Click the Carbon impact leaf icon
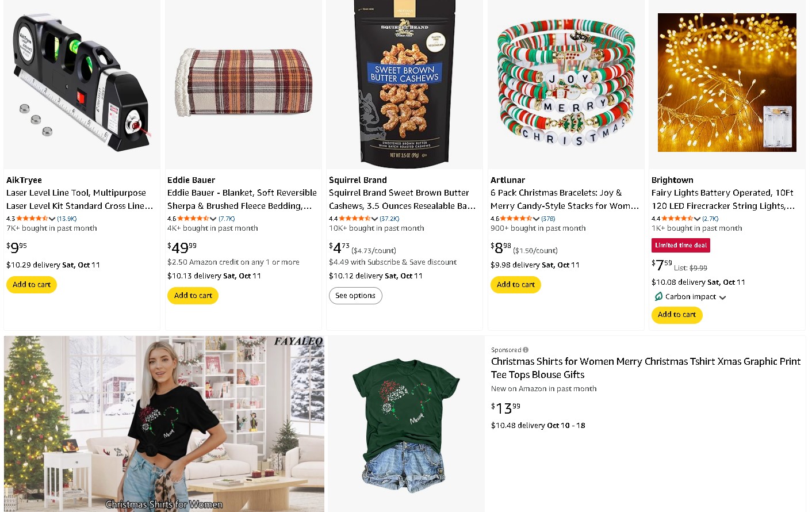 [658, 297]
